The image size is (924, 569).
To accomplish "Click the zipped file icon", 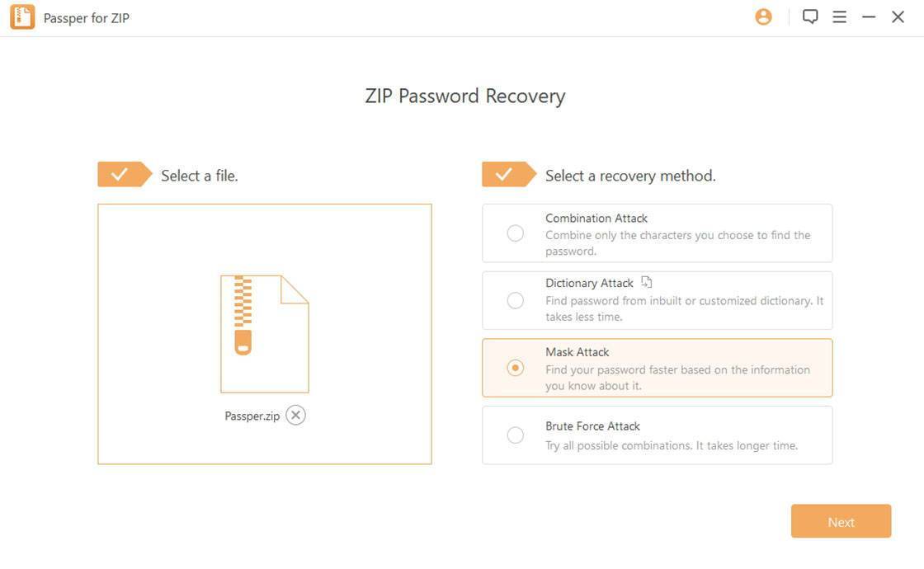I will pos(265,333).
